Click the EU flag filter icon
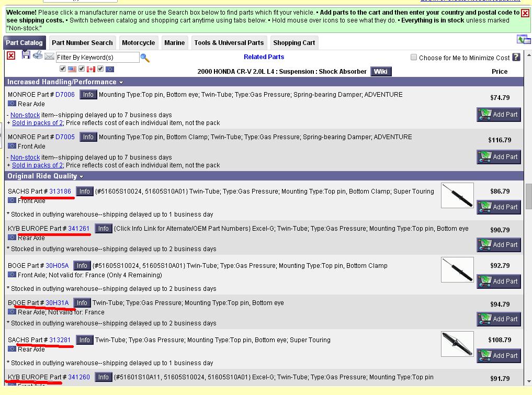Screen dimensions: 532x395 [110, 69]
